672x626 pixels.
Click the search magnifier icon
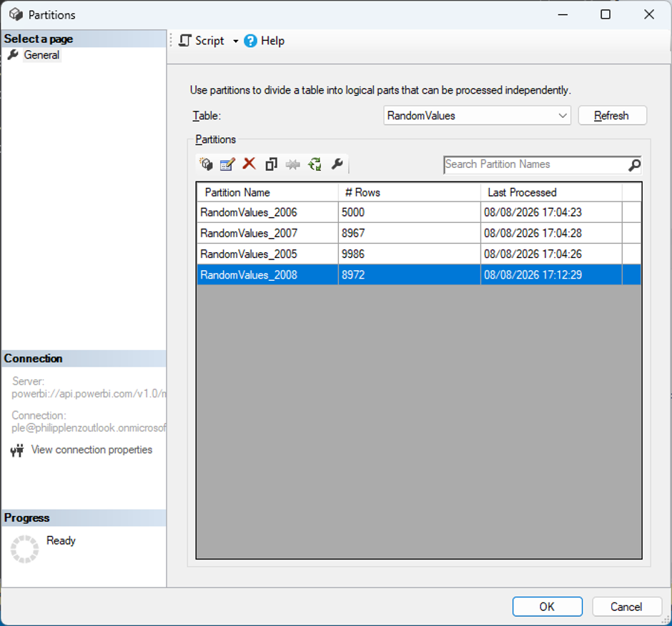point(634,165)
